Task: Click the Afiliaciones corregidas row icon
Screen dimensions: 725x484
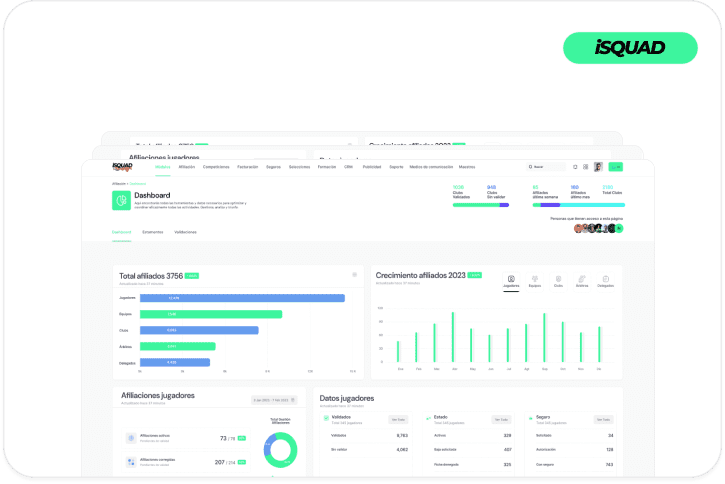Action: point(131,461)
